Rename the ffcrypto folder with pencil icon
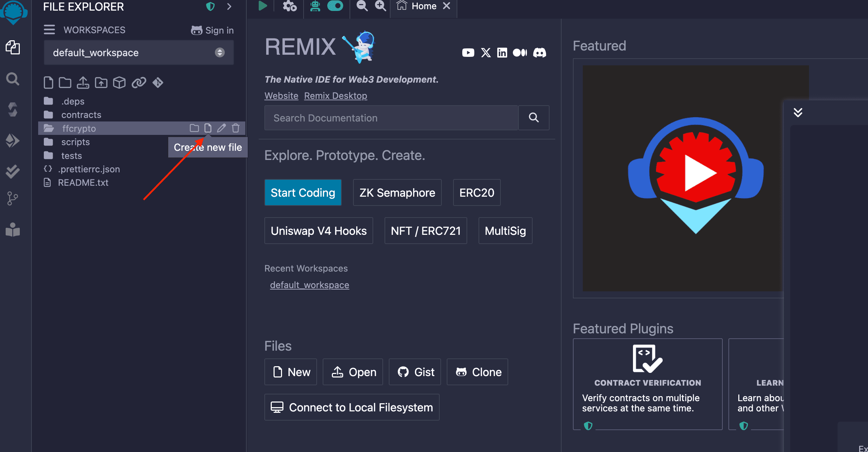This screenshot has height=452, width=868. [222, 128]
